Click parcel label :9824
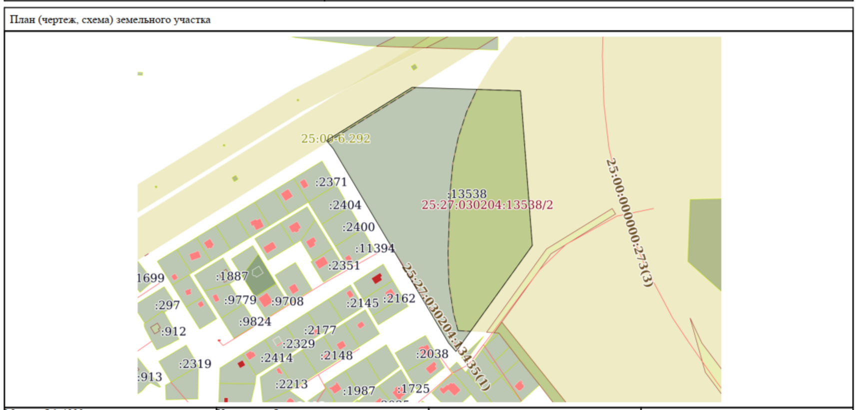868x410 pixels. 255,321
